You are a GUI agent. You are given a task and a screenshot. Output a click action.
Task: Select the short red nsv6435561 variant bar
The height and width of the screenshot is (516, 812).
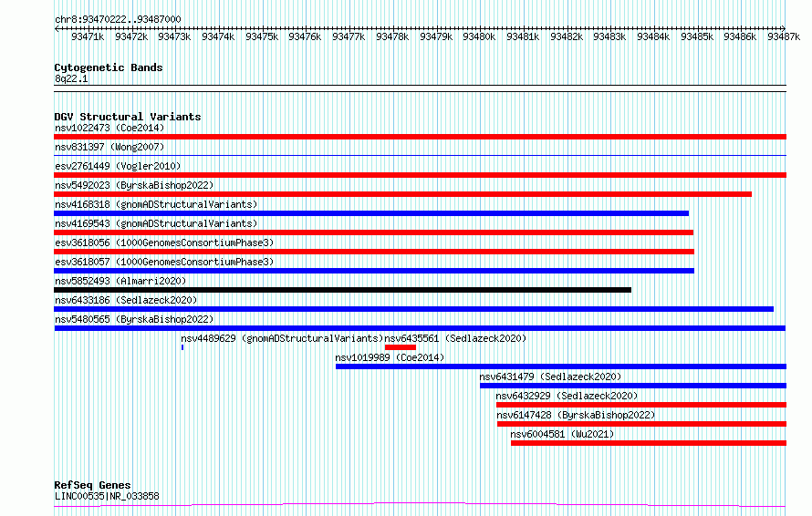point(401,347)
